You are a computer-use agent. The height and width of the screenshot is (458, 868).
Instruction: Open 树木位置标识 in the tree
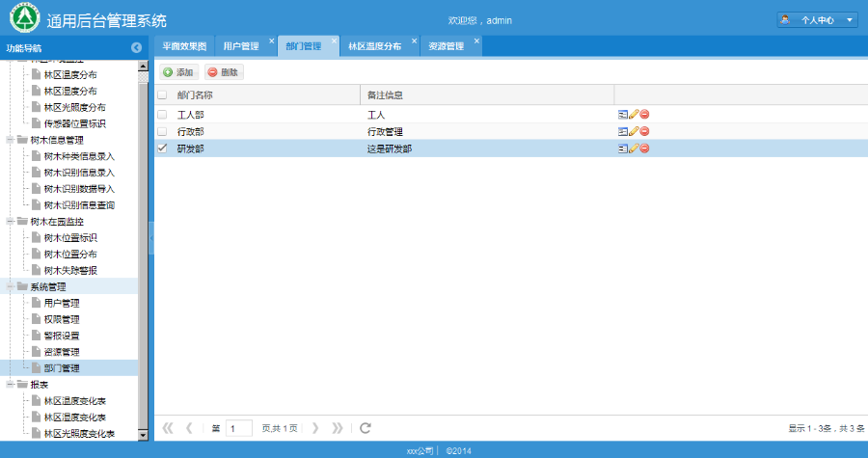tap(70, 238)
